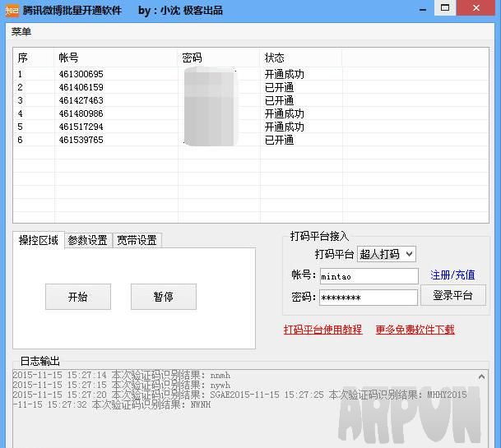Open the 宽带设置 tab
This screenshot has height=448, width=501.
point(137,240)
